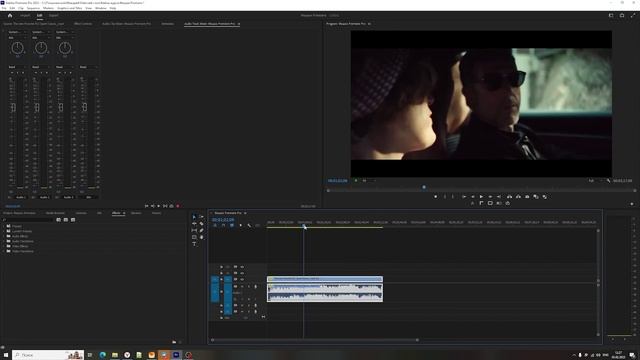The image size is (640, 360).
Task: Toggle YUV Effects filter icon
Action: 73,220
